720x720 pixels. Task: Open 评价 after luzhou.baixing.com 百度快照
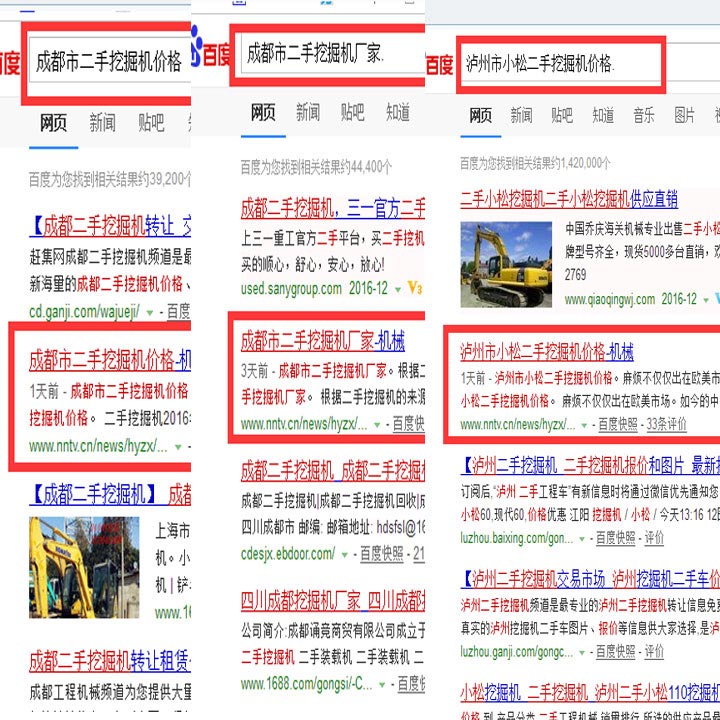click(x=654, y=538)
